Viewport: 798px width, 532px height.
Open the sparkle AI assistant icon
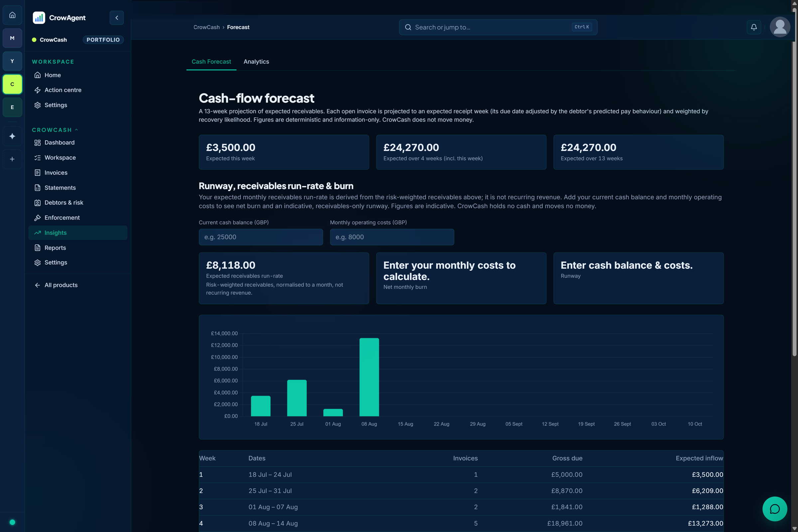click(x=12, y=136)
